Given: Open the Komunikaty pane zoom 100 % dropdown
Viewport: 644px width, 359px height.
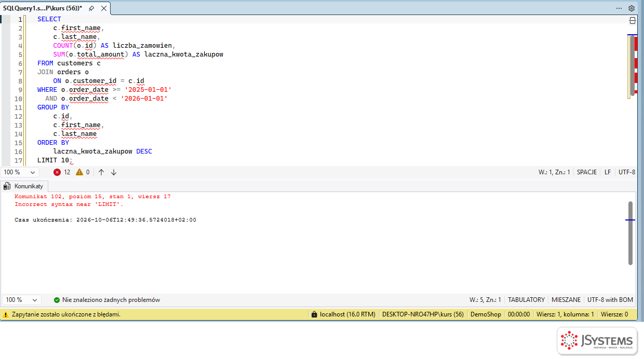Looking at the screenshot, I should click(21, 300).
